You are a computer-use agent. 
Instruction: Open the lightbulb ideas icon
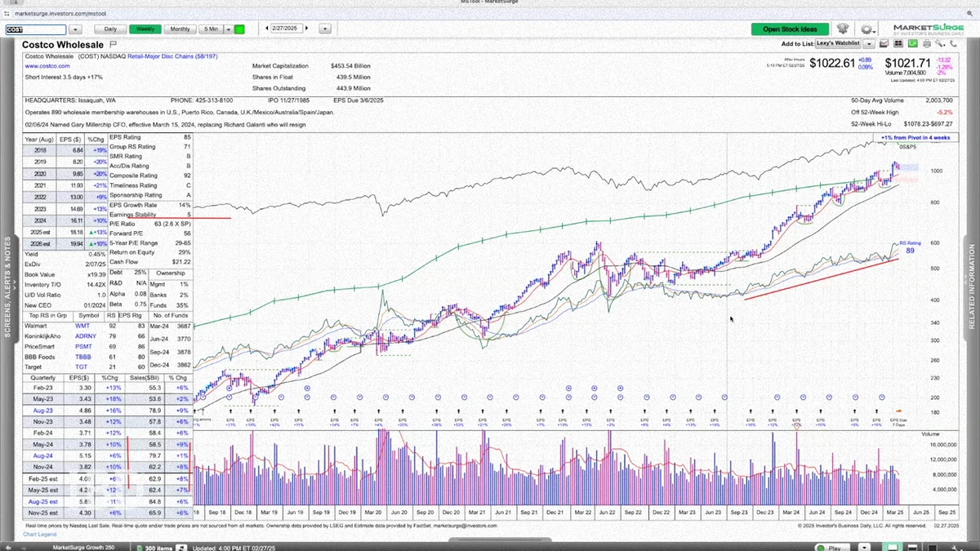click(842, 29)
